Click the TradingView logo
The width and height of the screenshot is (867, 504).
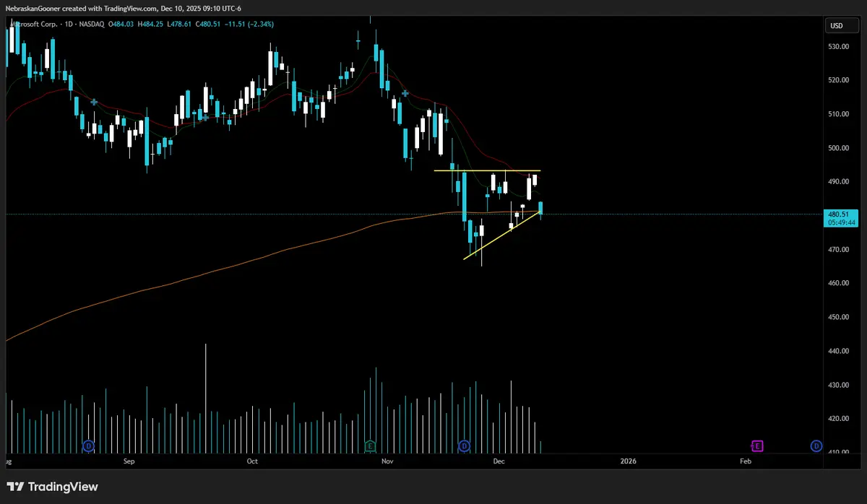coord(53,487)
